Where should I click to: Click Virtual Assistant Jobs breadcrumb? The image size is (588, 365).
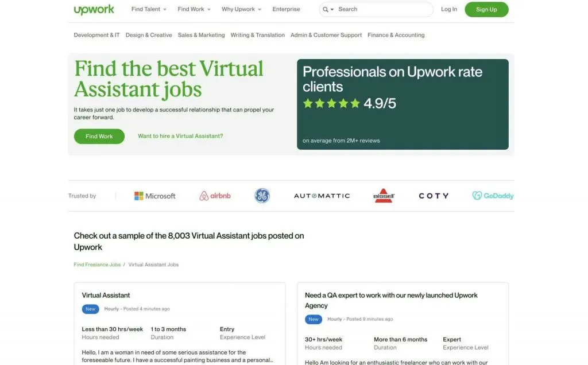(x=153, y=265)
